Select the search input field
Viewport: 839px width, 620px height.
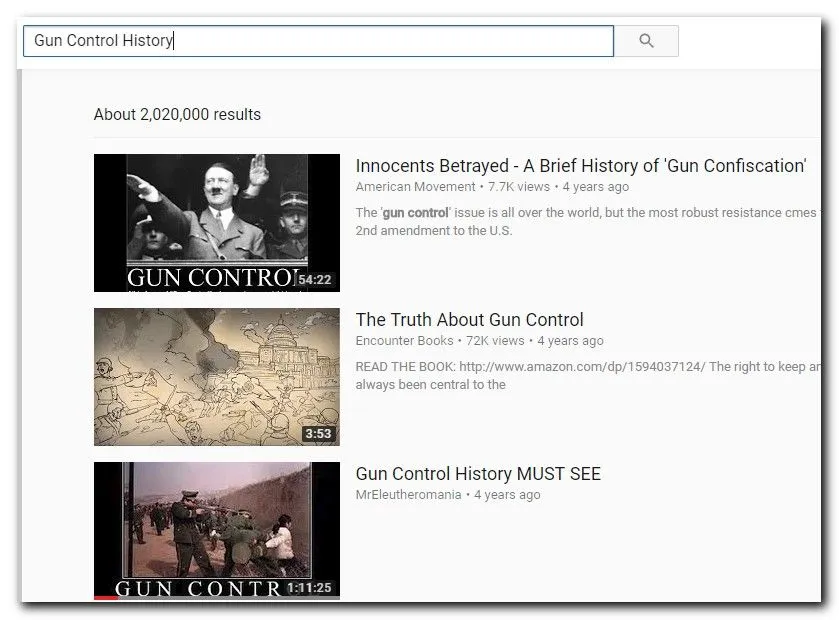pos(318,40)
